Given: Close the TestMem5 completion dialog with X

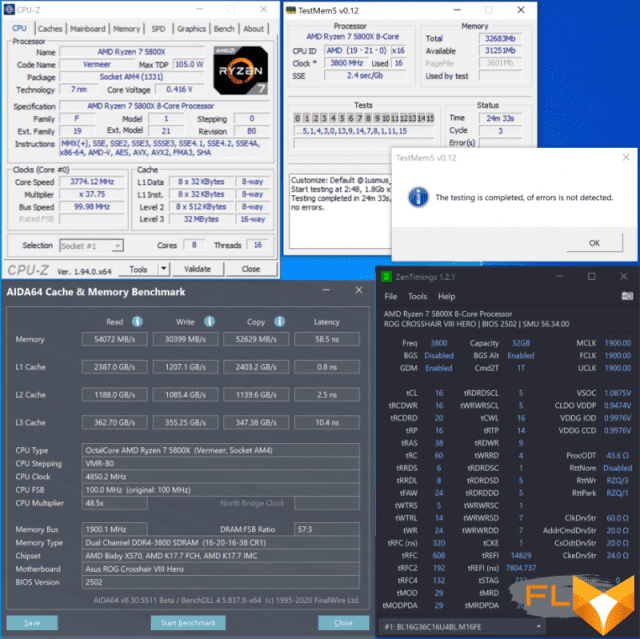Looking at the screenshot, I should click(x=626, y=158).
